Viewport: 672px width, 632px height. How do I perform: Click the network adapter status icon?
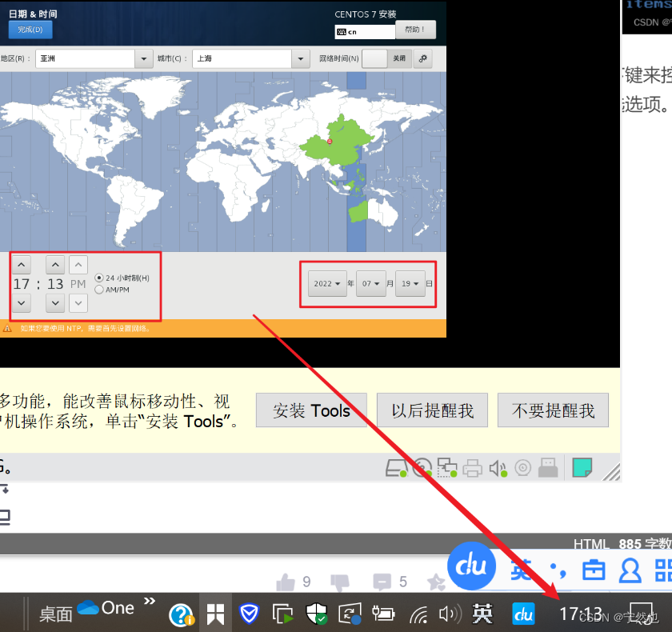(x=447, y=468)
